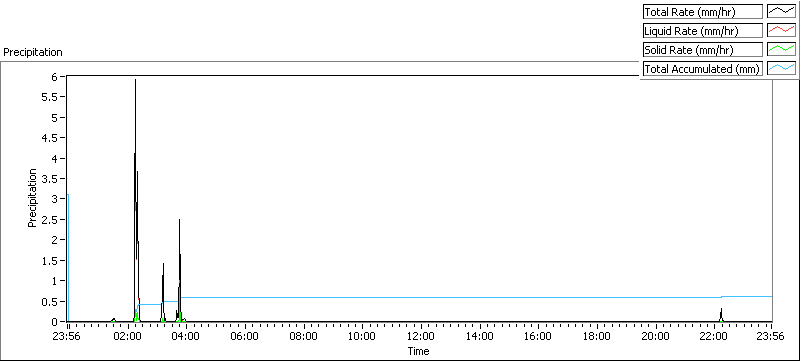
Task: Click the tallest black peak near 02:00
Action: pos(135,81)
